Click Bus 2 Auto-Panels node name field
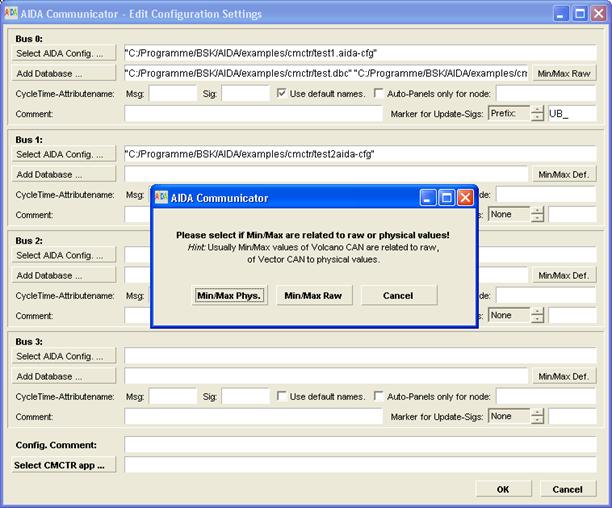612x508 pixels. 546,295
